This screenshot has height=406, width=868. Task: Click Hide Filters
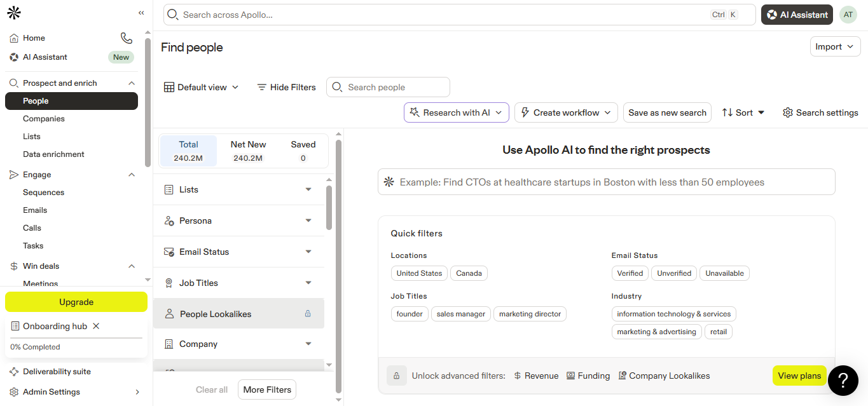coord(286,87)
